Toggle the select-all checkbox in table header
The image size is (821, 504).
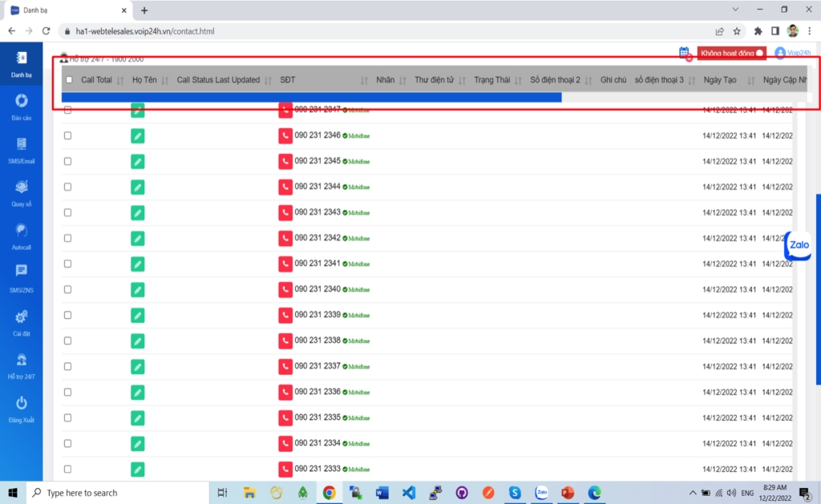tap(69, 80)
